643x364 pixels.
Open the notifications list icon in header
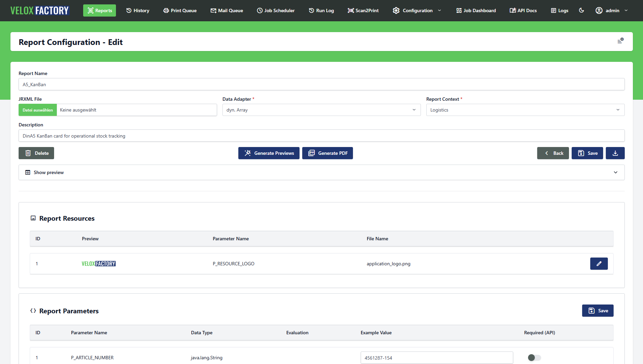coord(620,41)
